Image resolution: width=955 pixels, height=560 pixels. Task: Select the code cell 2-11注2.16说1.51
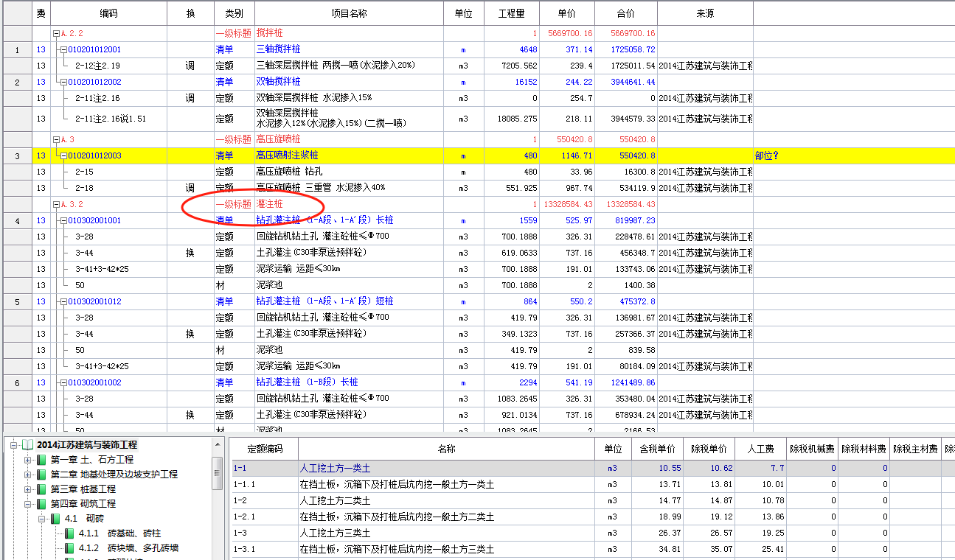(x=108, y=119)
